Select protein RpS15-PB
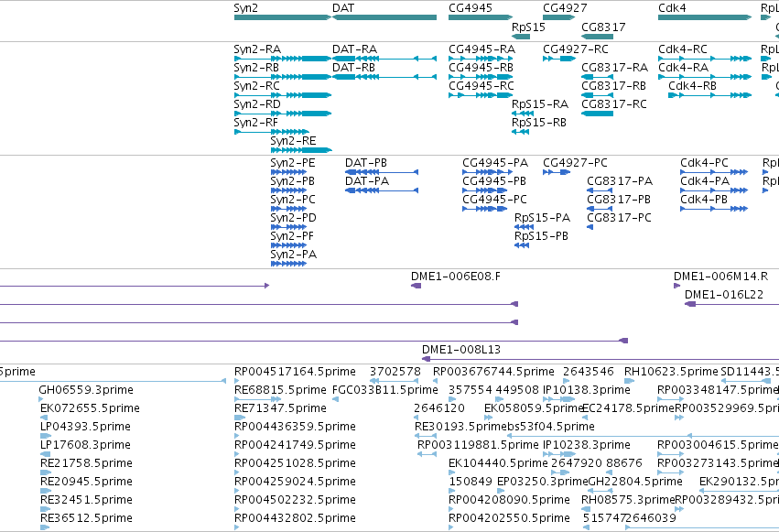The width and height of the screenshot is (779, 532). [522, 245]
